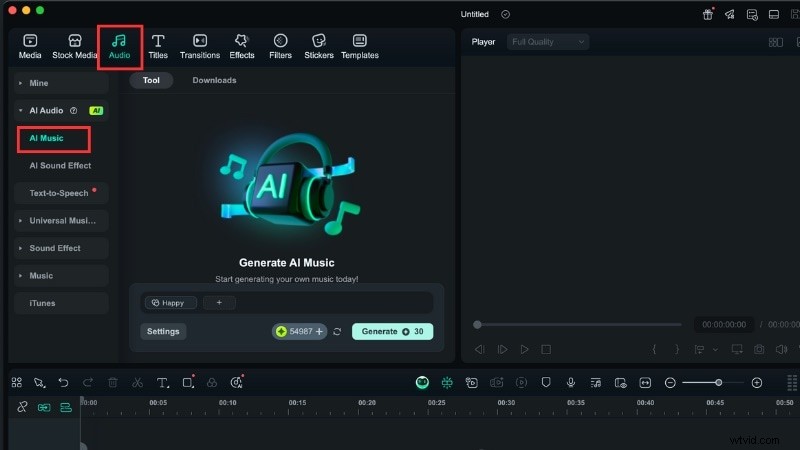800x450 pixels.
Task: Set mark out with right brace
Action: (x=677, y=349)
